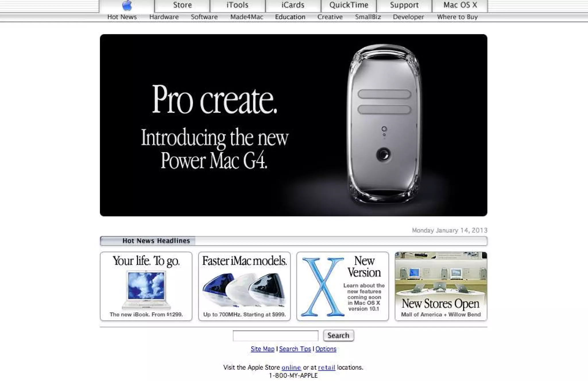Viewport: 588px width, 381px height.
Task: Click the Power Mac G4 tower image
Action: coord(384,124)
